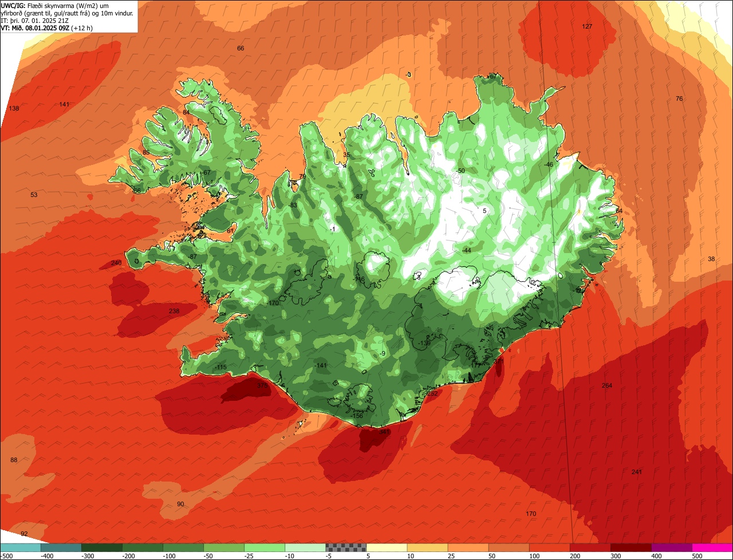Click the value 61 on the map
Screen dimensions: 733x560
tap(230, 231)
